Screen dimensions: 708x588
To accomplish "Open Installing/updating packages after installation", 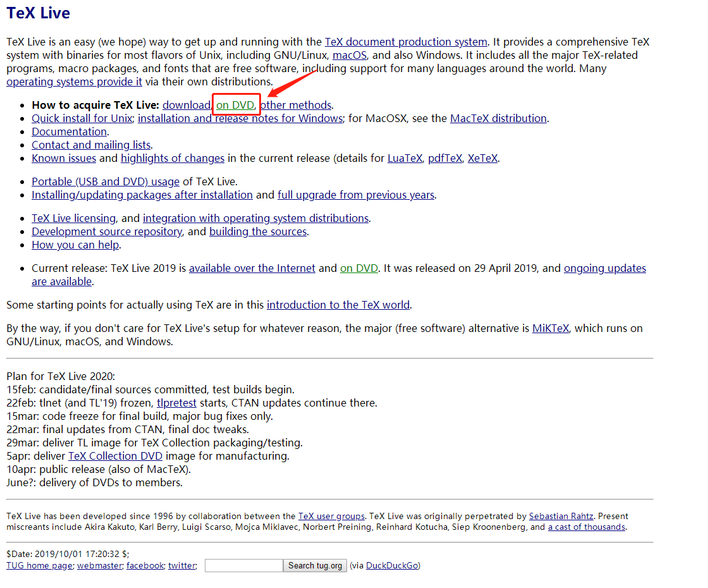I will click(x=142, y=195).
